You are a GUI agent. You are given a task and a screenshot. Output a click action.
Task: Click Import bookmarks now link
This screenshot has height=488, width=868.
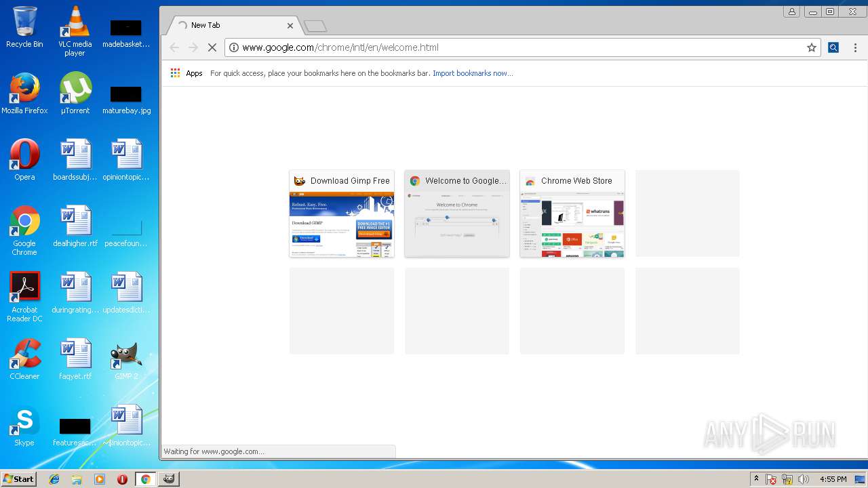point(473,73)
